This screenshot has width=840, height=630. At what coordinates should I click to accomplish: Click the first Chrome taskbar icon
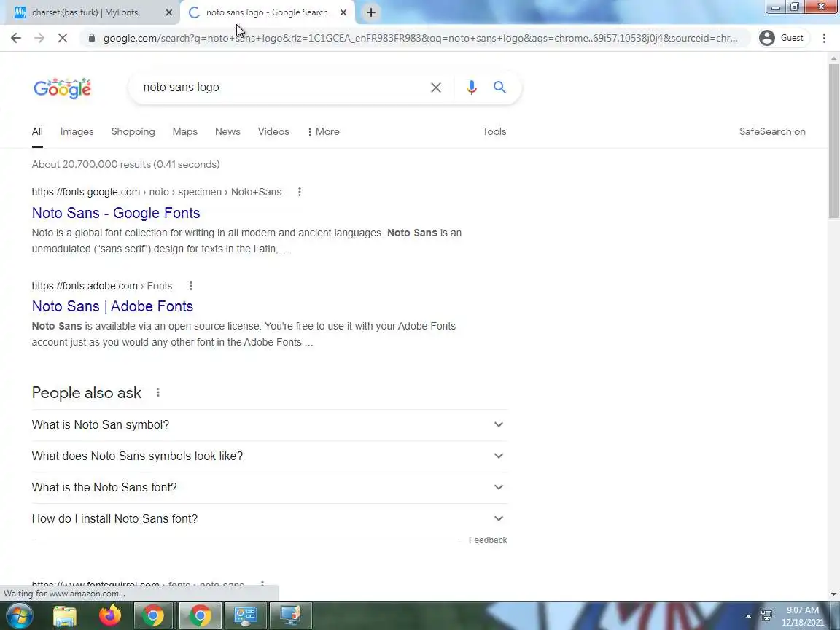click(x=153, y=615)
